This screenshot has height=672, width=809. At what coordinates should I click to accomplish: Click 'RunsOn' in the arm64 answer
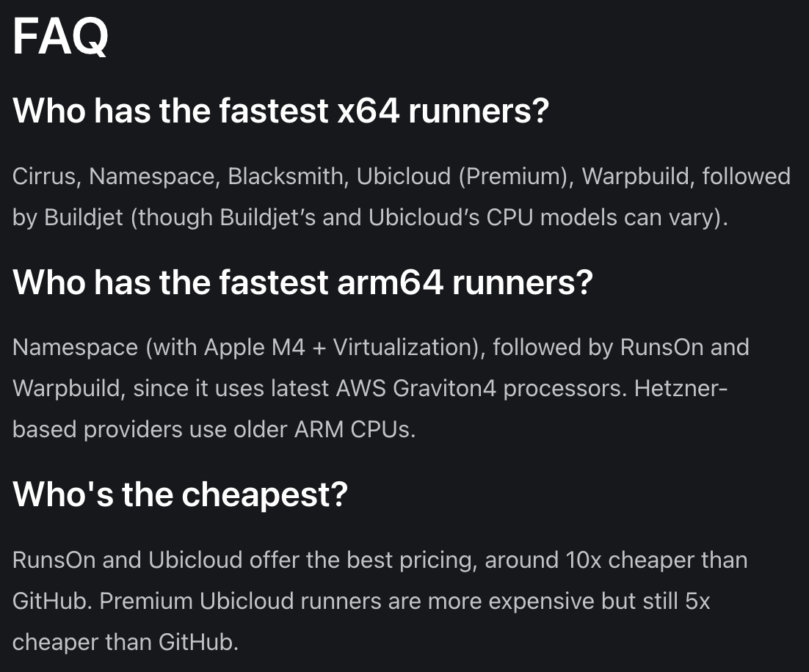(x=661, y=348)
